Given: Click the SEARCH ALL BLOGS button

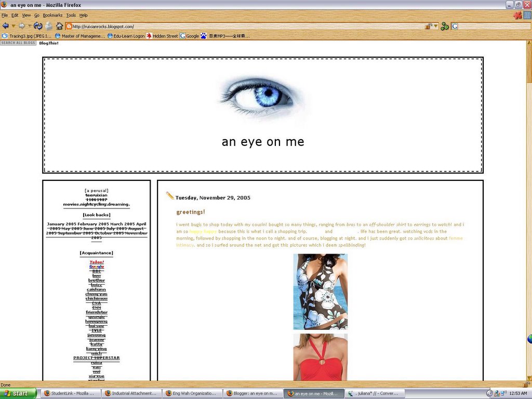Looking at the screenshot, I should point(18,43).
